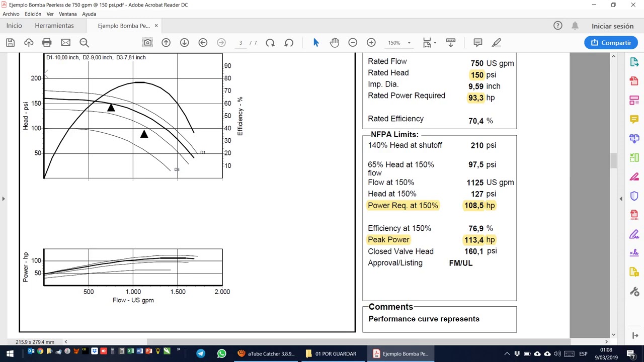This screenshot has height=362, width=644.
Task: Open the Windows Start menu
Action: click(x=10, y=353)
